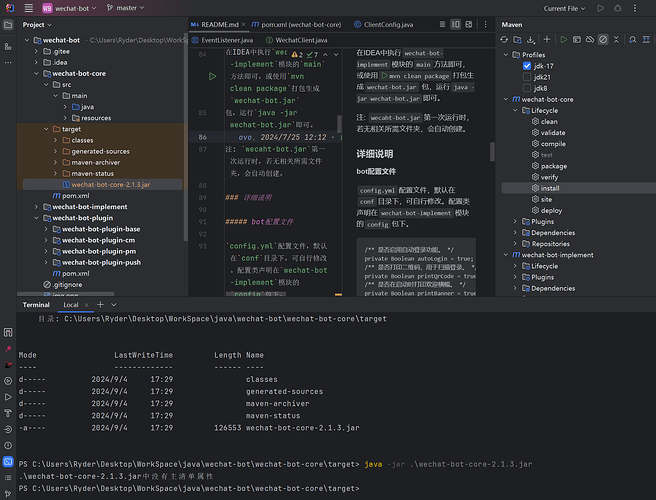Open Project tool window folder icon

click(8, 25)
